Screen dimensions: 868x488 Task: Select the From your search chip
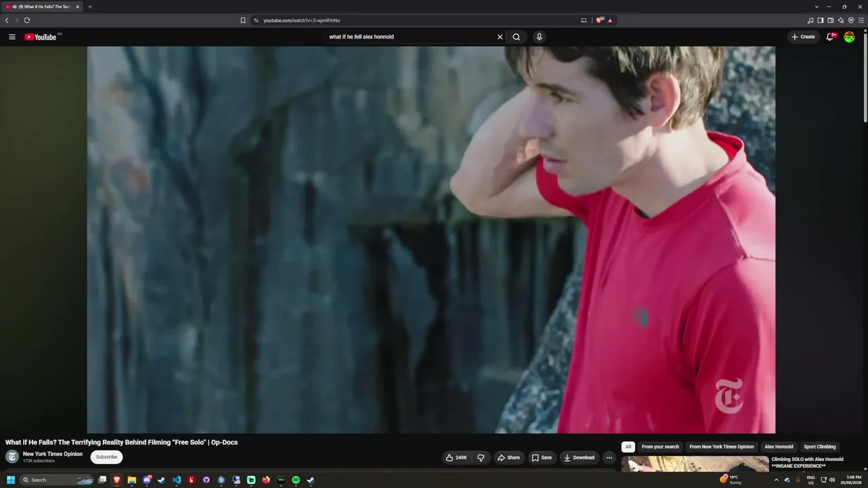(660, 447)
